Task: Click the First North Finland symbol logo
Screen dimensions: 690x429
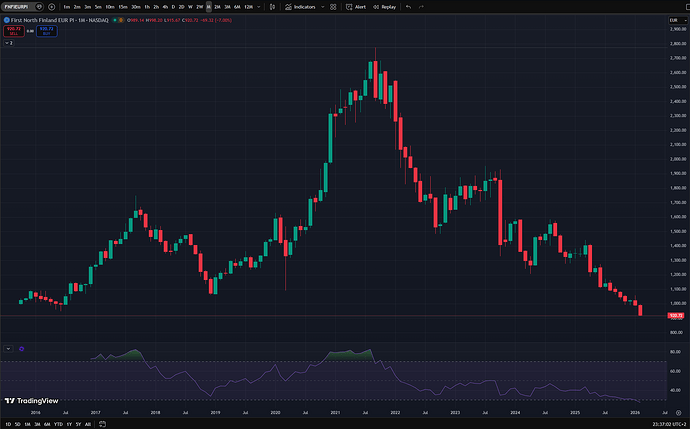Action: (x=7, y=20)
